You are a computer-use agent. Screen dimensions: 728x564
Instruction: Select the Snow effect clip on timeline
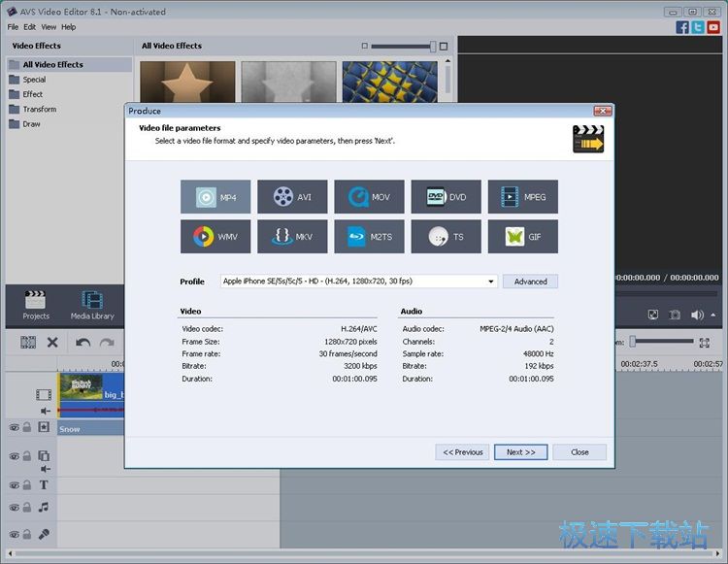point(91,429)
